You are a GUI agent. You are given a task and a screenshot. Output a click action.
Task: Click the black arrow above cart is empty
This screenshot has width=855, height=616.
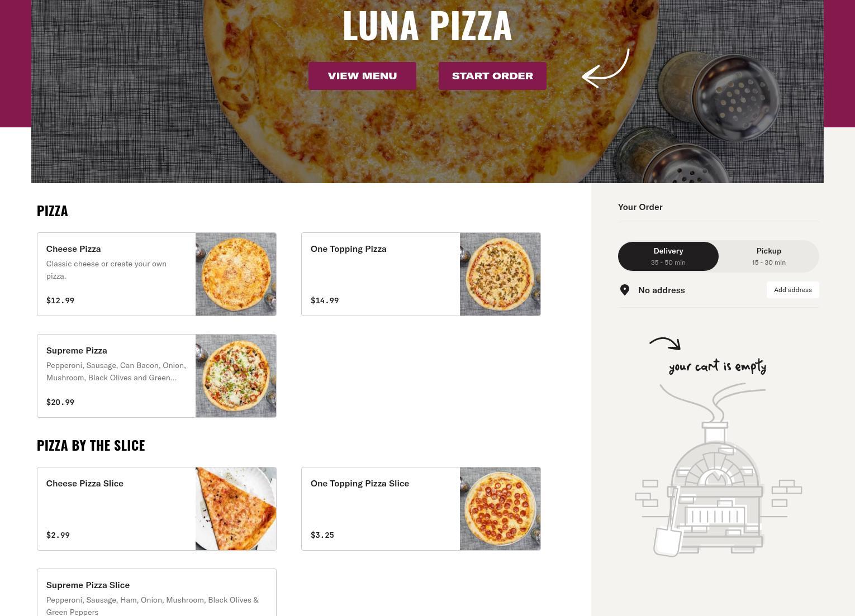pyautogui.click(x=665, y=343)
